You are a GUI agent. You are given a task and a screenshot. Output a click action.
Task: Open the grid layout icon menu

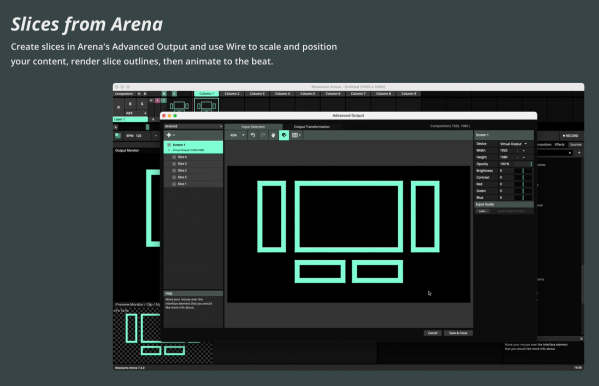pyautogui.click(x=296, y=135)
